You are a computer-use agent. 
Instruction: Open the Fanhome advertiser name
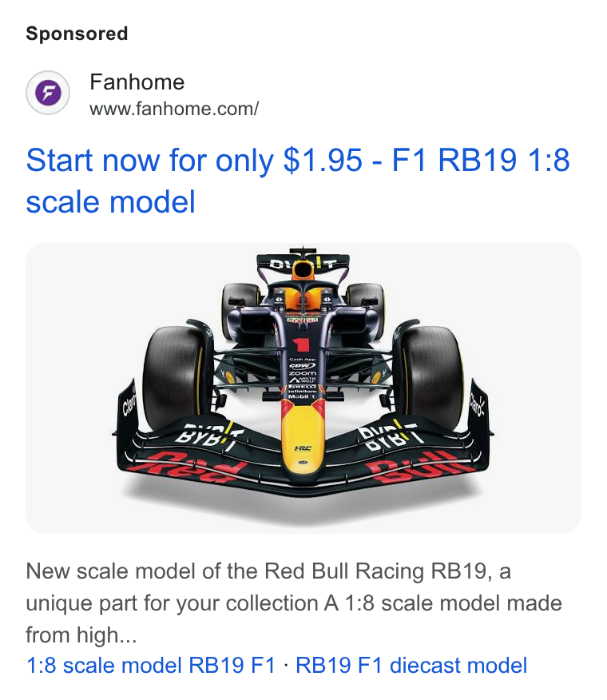[137, 82]
